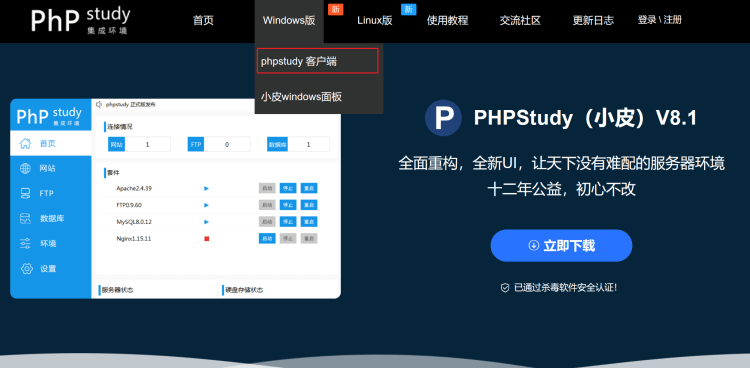
Task: Open the Windows版 dropdown menu
Action: (x=289, y=21)
